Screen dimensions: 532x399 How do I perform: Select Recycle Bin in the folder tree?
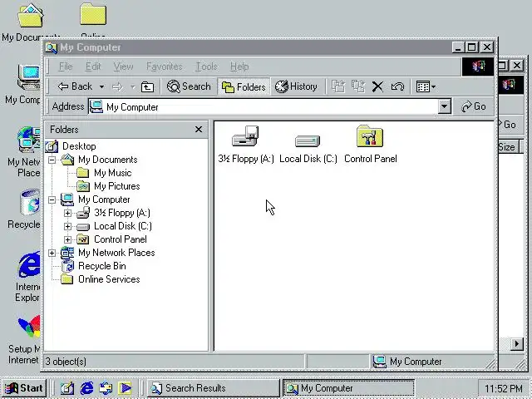[x=101, y=266]
